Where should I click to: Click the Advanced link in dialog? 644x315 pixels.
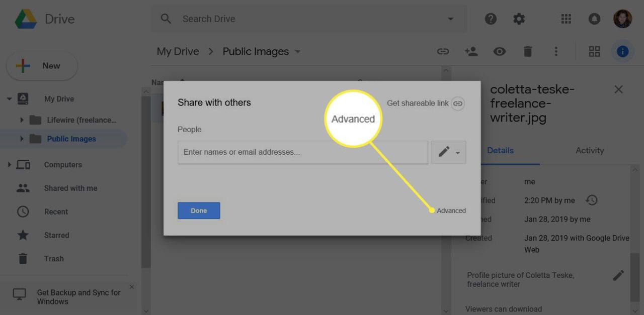point(451,211)
